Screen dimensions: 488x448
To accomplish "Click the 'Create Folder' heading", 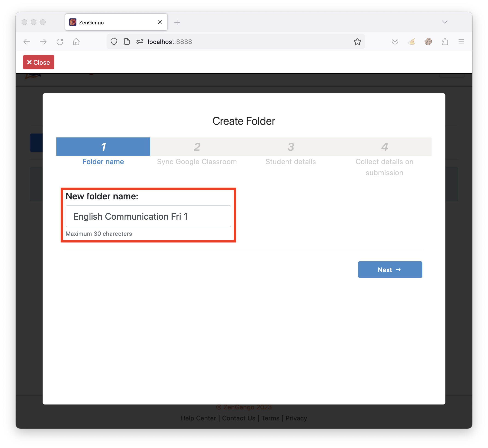I will 244,121.
